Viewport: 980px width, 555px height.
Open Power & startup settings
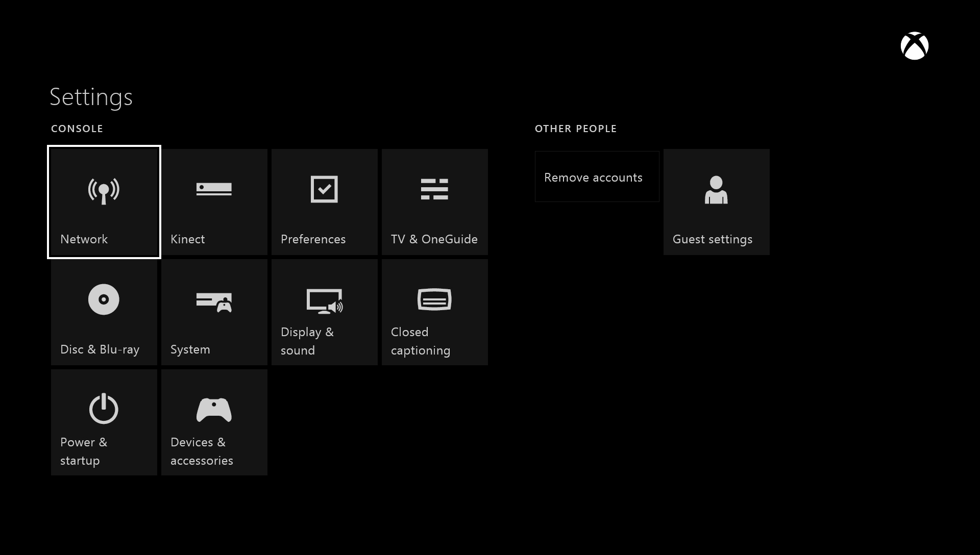[x=104, y=422]
